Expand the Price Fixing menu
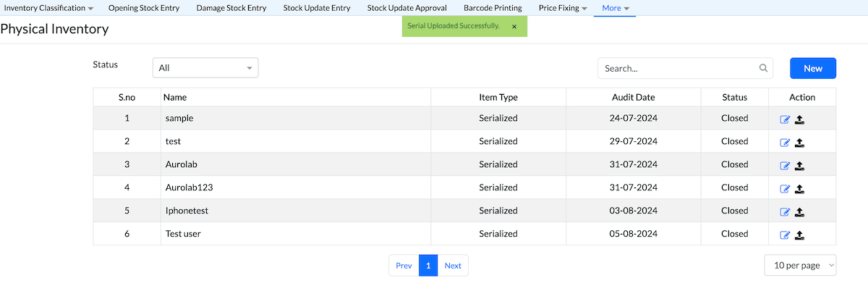This screenshot has width=868, height=304. coord(563,8)
